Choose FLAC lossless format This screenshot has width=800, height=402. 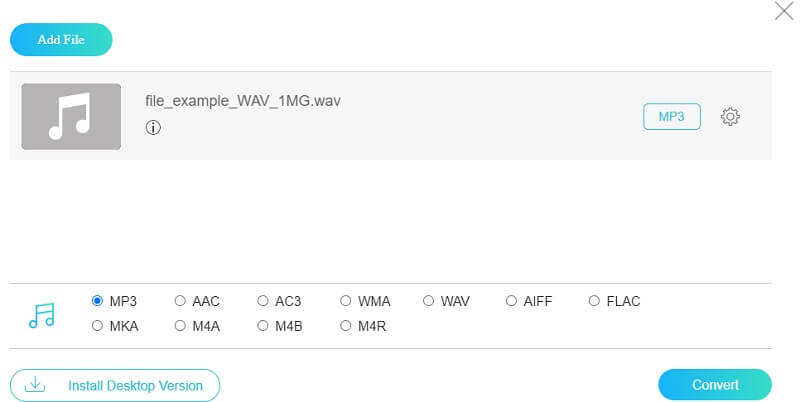(595, 301)
